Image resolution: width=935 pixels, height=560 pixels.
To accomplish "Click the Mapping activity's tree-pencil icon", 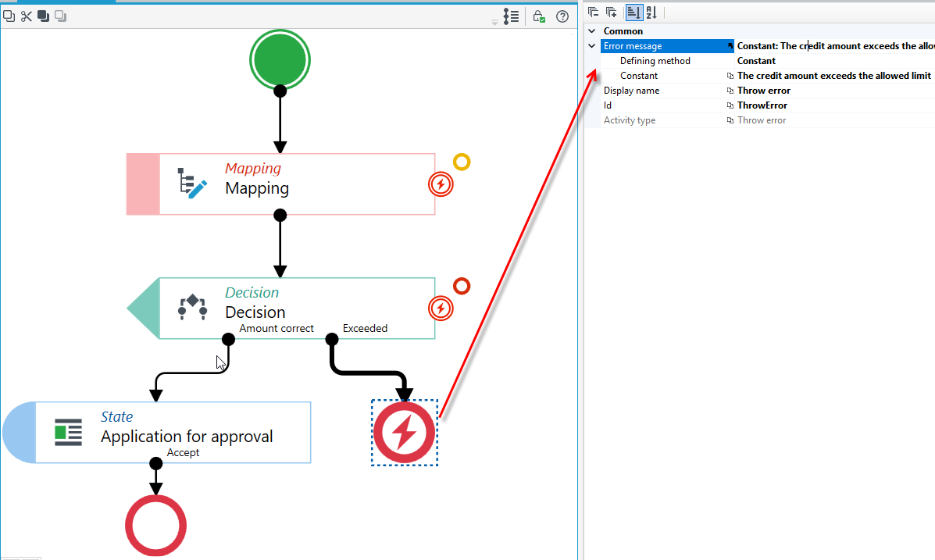I will click(192, 183).
